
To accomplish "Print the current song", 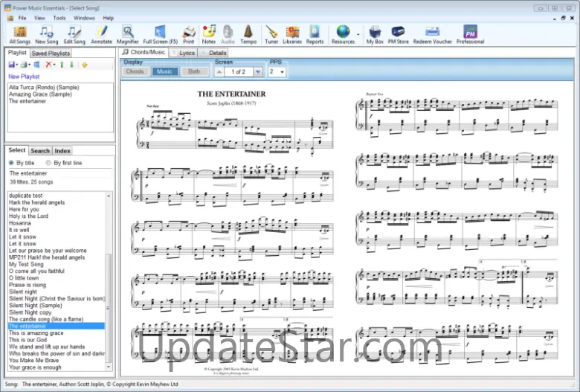I will (189, 35).
